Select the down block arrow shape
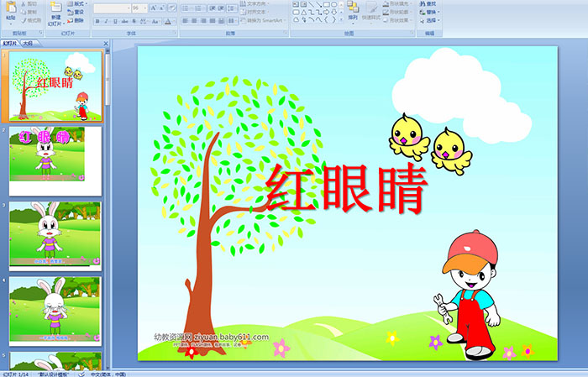The height and width of the screenshot is (377, 588). click(x=333, y=13)
